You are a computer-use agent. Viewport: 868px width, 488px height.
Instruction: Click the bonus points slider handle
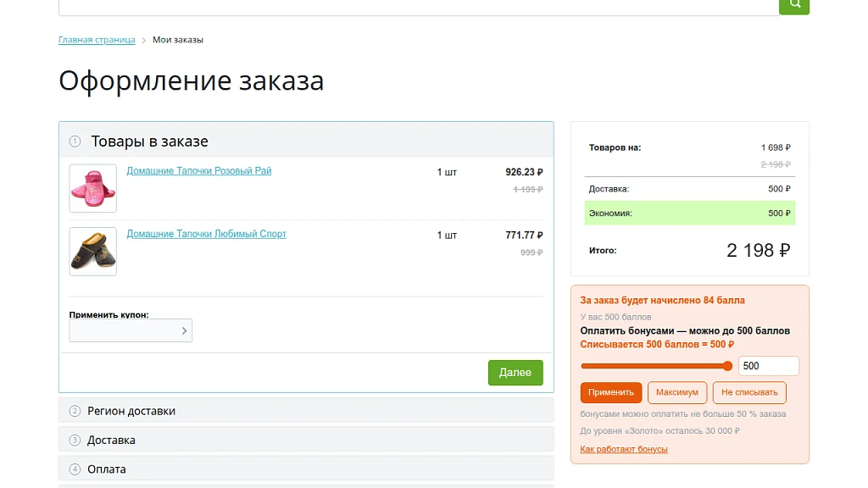tap(728, 366)
